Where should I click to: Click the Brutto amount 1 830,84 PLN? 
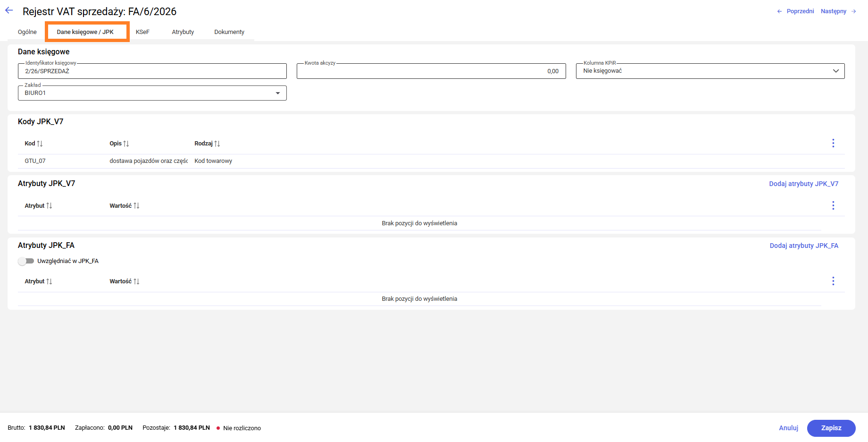pyautogui.click(x=47, y=428)
